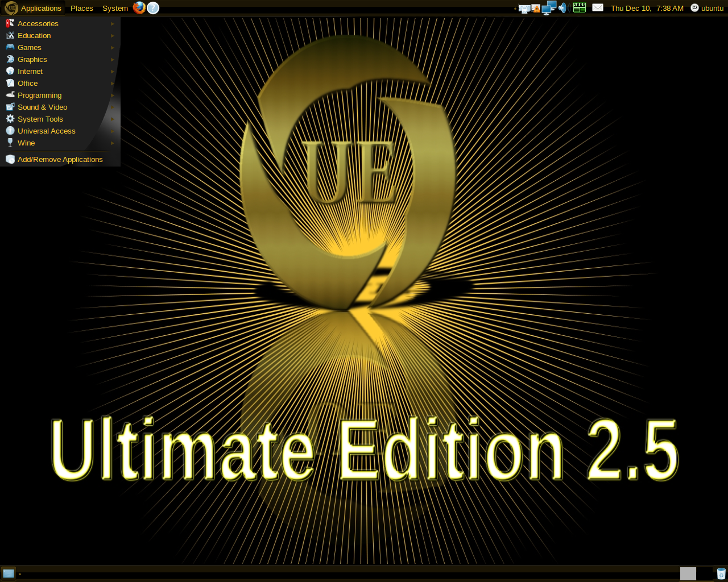Open the YARR news reader applet
This screenshot has height=582, width=728.
580,8
